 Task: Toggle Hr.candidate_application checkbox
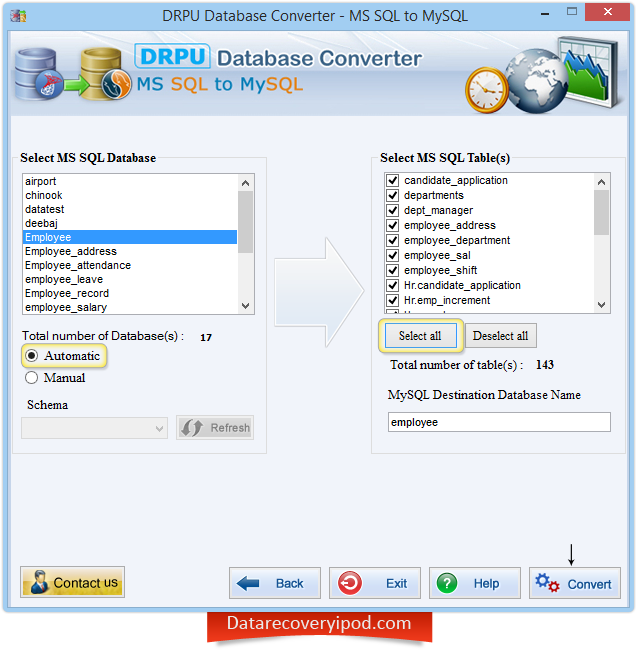click(x=392, y=285)
